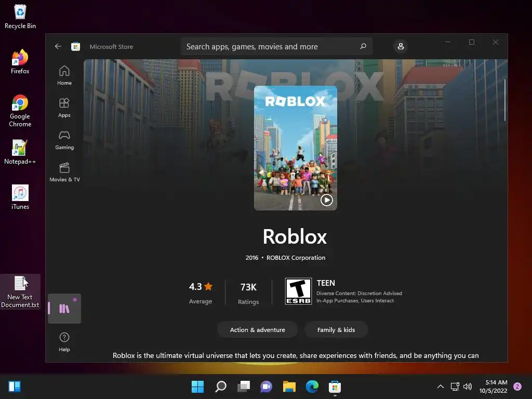Click the 2016 release year text
The height and width of the screenshot is (399, 532).
click(x=252, y=258)
